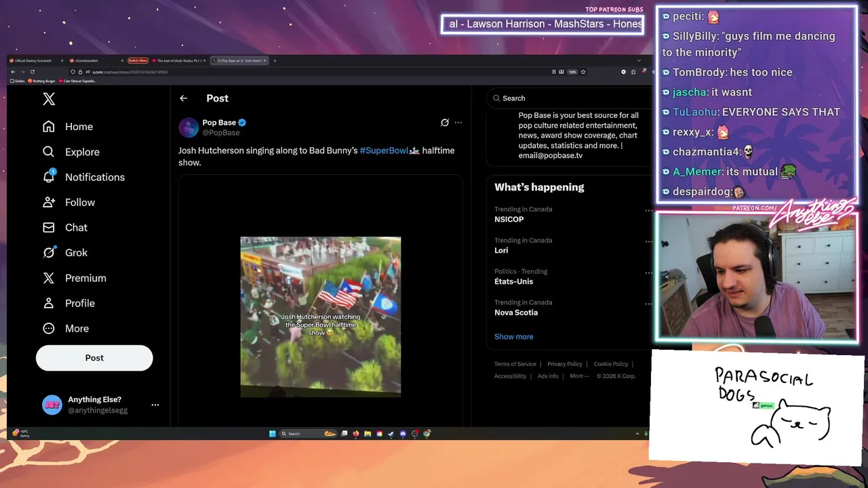The image size is (868, 488).
Task: Click the Anything Else? account avatar
Action: (52, 405)
